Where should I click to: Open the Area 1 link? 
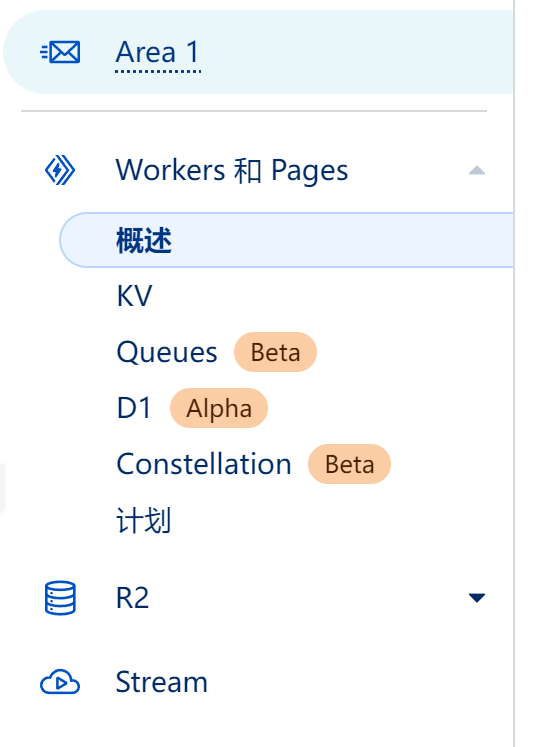point(158,52)
